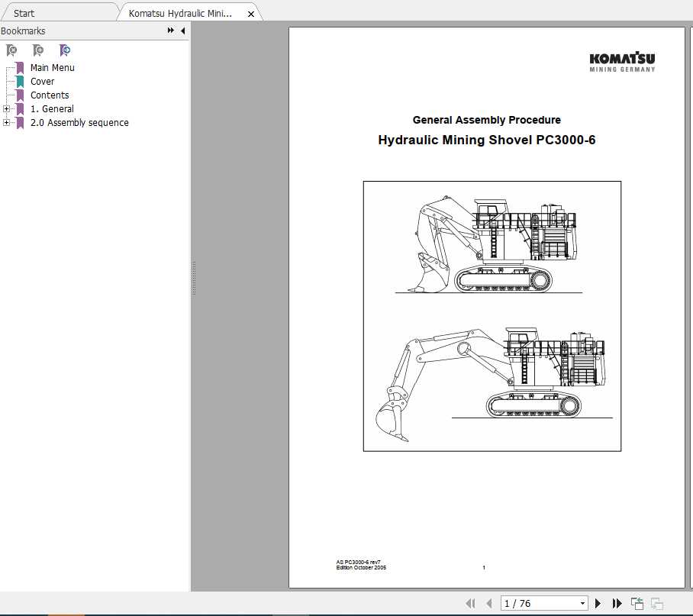Click the add new bookmark icon

[x=38, y=50]
